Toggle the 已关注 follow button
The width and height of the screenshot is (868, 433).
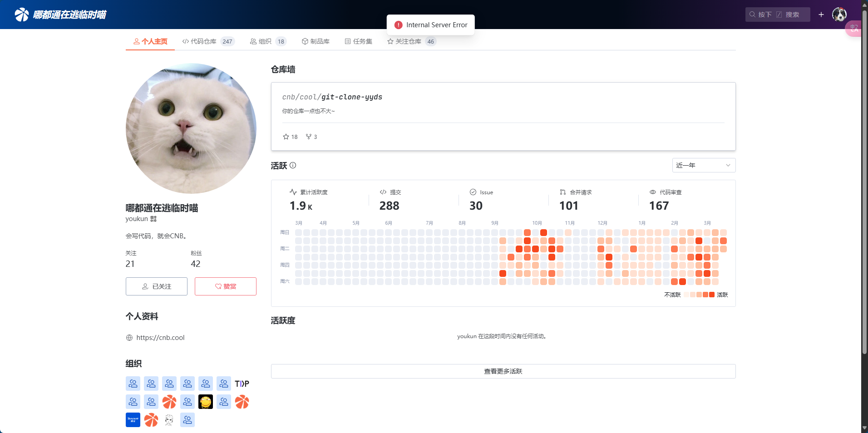(x=157, y=286)
